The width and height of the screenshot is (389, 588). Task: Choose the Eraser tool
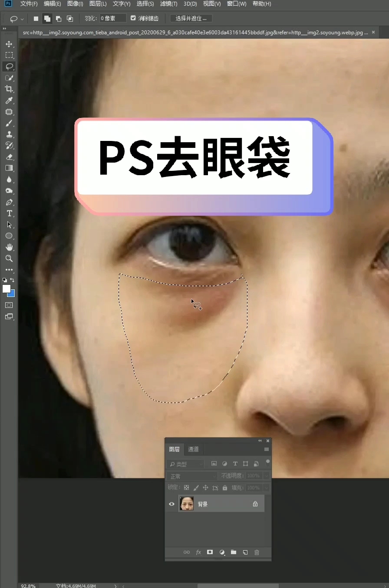pos(9,157)
